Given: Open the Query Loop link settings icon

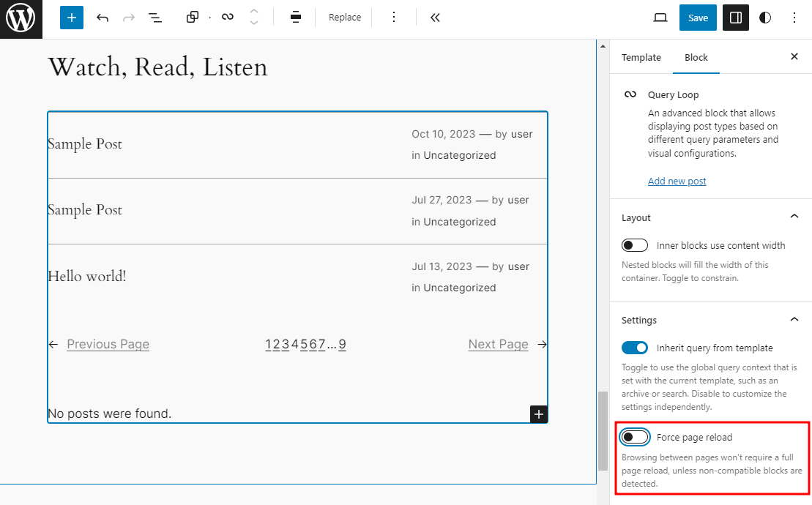Looking at the screenshot, I should pyautogui.click(x=227, y=17).
